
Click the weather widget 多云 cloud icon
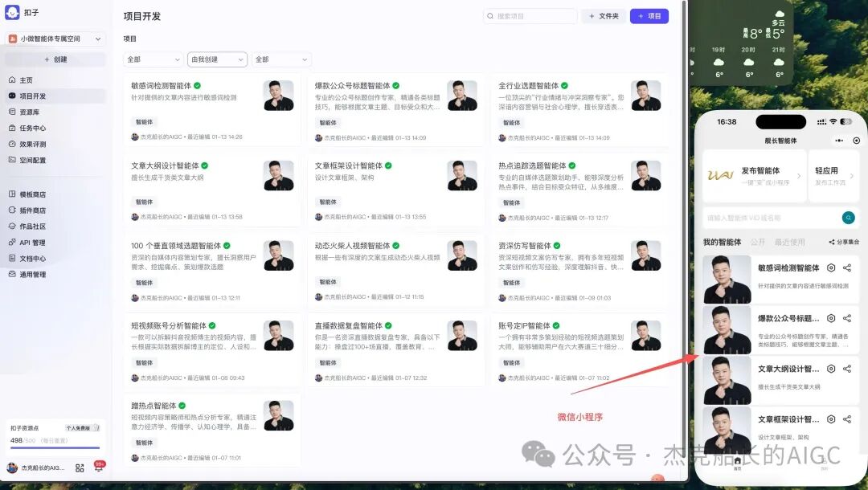780,14
